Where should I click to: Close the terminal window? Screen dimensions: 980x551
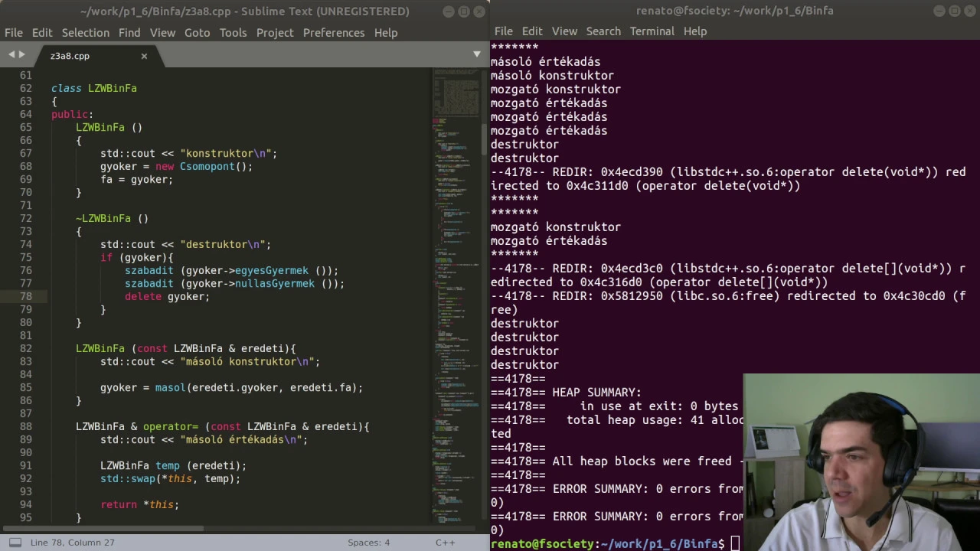[969, 11]
